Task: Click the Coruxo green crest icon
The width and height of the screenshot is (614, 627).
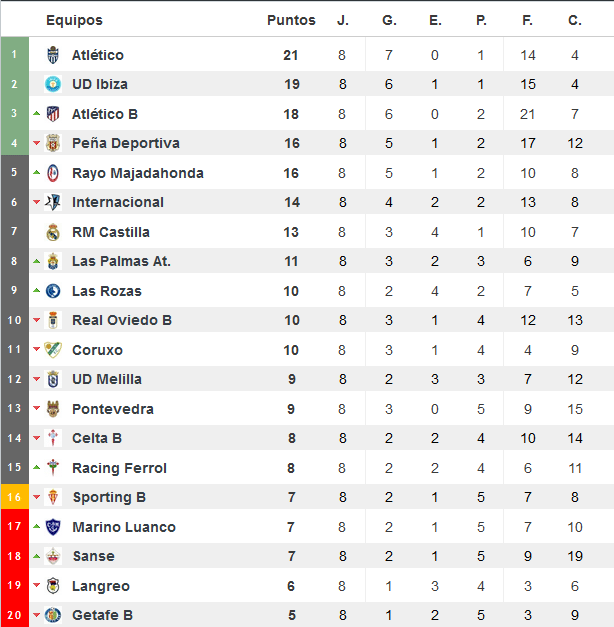Action: tap(53, 350)
